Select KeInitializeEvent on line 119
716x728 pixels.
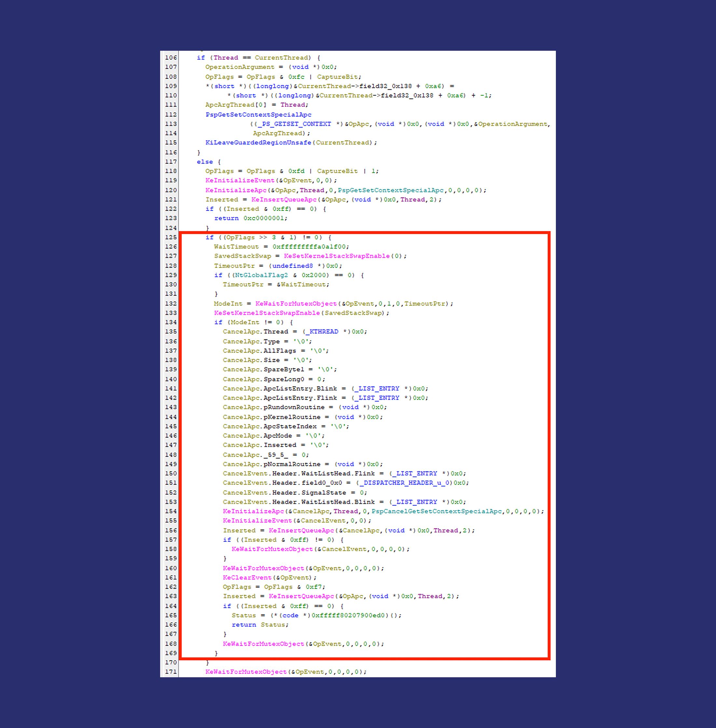click(x=240, y=181)
